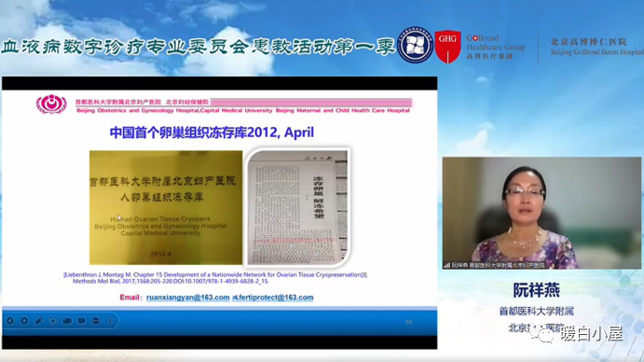Screen dimensions: 644x362
Task: Click the speaker webcam video panel
Action: tap(541, 213)
